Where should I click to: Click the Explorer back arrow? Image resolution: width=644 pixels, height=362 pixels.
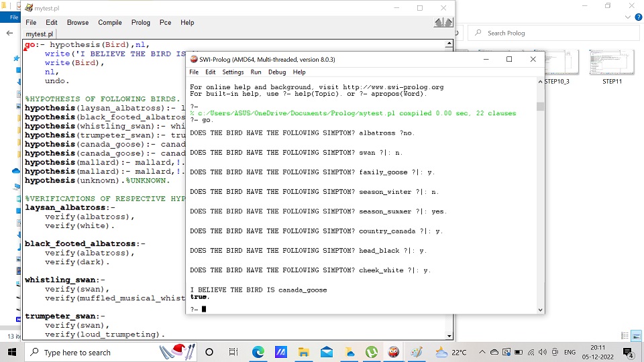9,34
